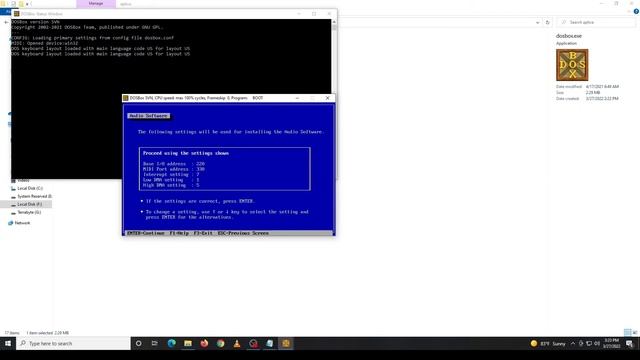Open the network icon in the system tray
The image size is (640, 360).
pos(589,343)
